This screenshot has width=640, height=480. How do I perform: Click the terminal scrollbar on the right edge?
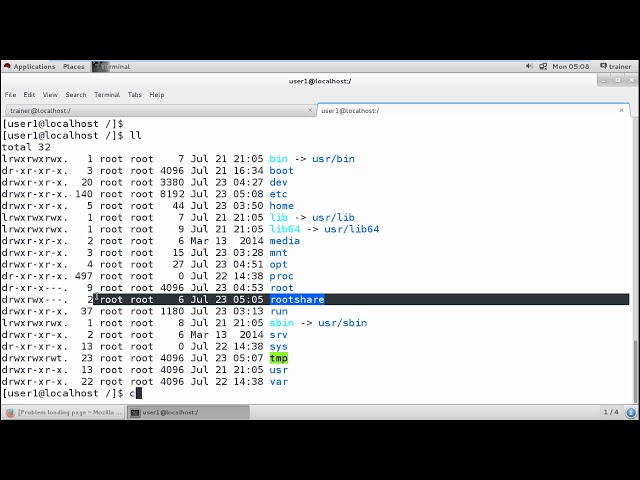tap(633, 370)
